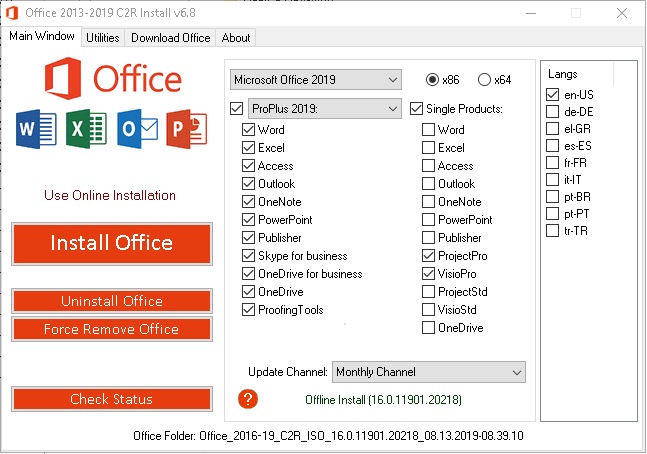Enable the pt-BR language

pos(553,196)
